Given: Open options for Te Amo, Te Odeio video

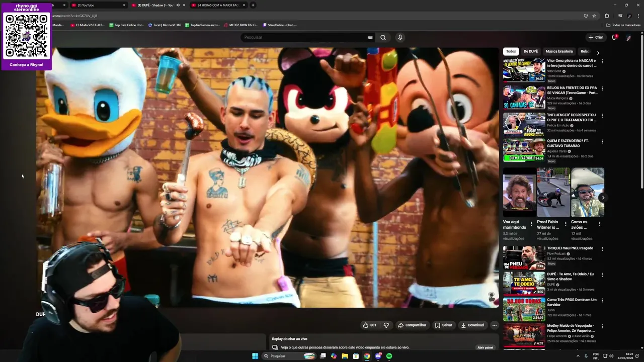Looking at the screenshot, I should 602,275.
